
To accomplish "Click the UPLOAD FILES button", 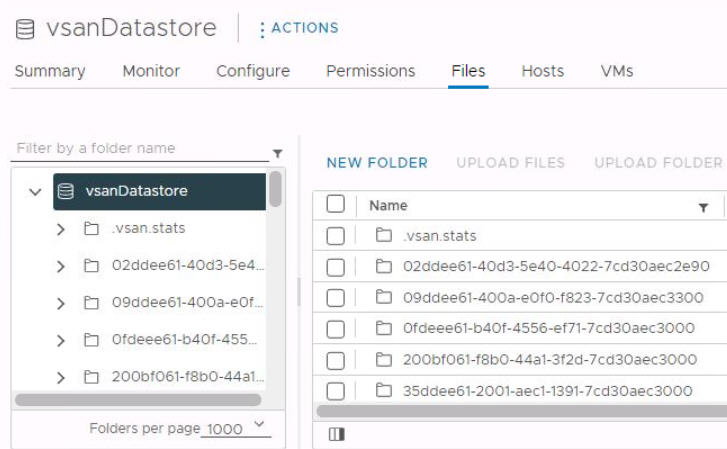I will pyautogui.click(x=510, y=163).
